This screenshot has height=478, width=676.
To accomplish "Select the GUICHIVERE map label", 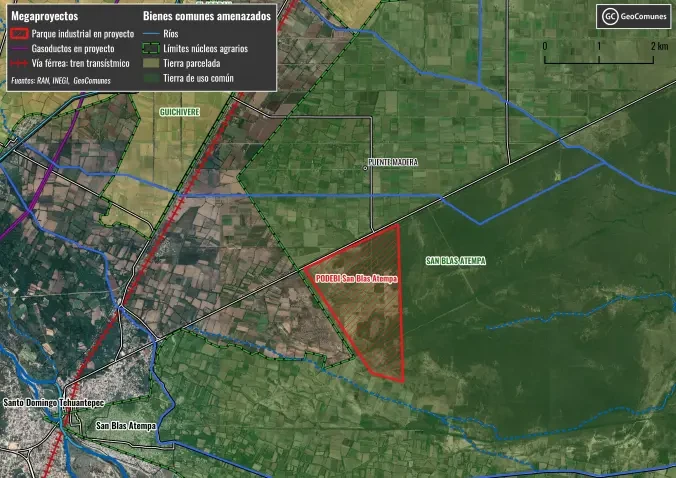I will [x=180, y=113].
